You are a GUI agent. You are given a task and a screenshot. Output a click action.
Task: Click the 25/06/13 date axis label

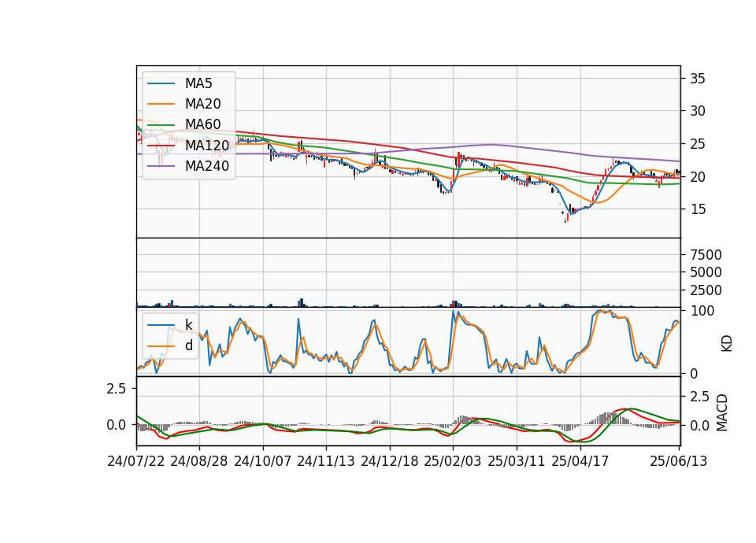(x=678, y=461)
